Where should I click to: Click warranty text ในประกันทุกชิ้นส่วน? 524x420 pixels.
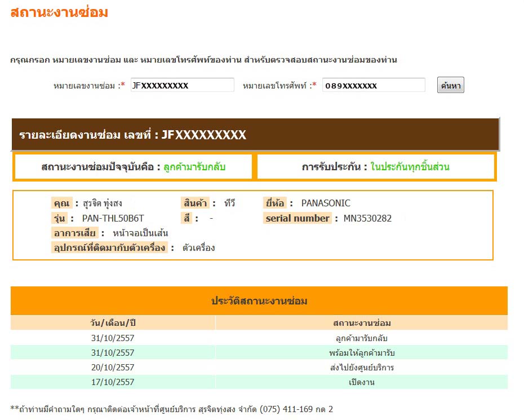[x=410, y=166]
